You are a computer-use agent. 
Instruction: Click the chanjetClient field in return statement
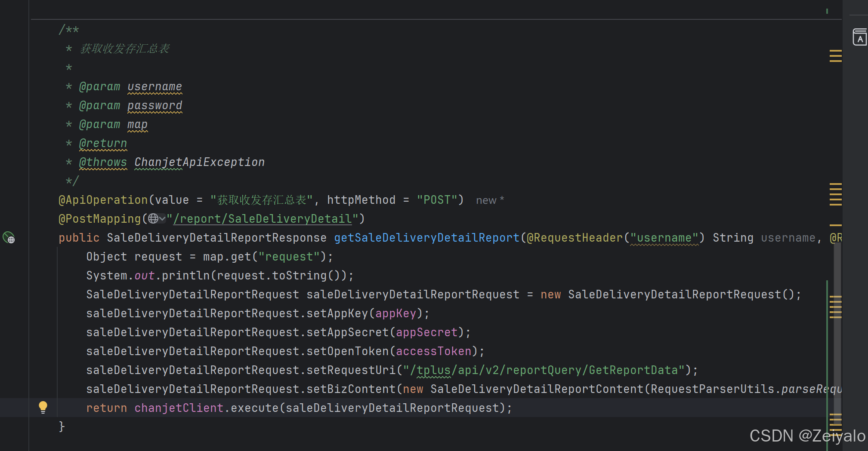pos(179,408)
